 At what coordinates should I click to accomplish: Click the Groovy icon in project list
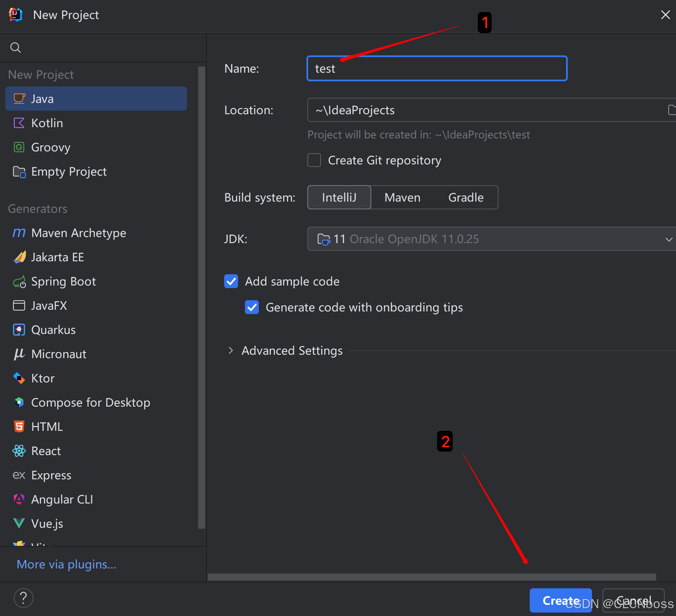[19, 147]
